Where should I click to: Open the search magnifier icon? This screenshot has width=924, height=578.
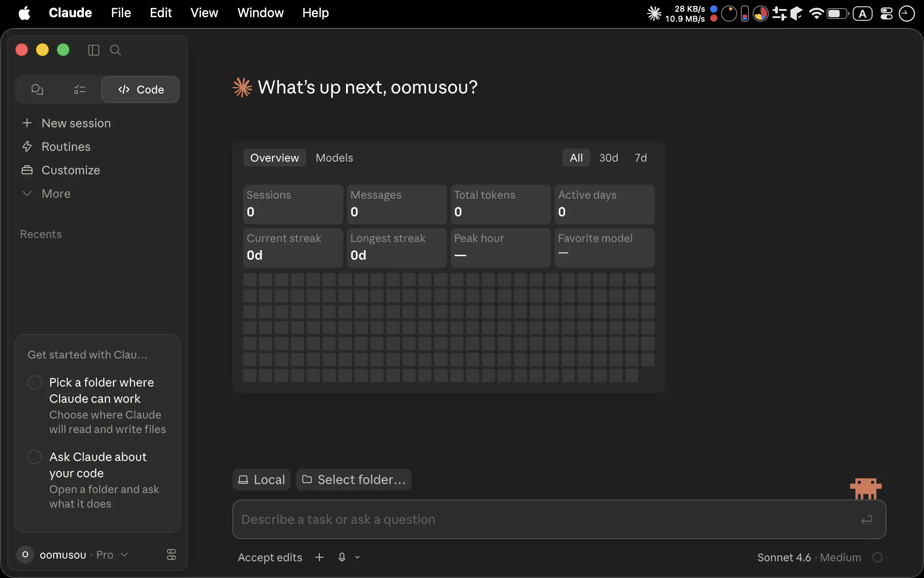(115, 50)
